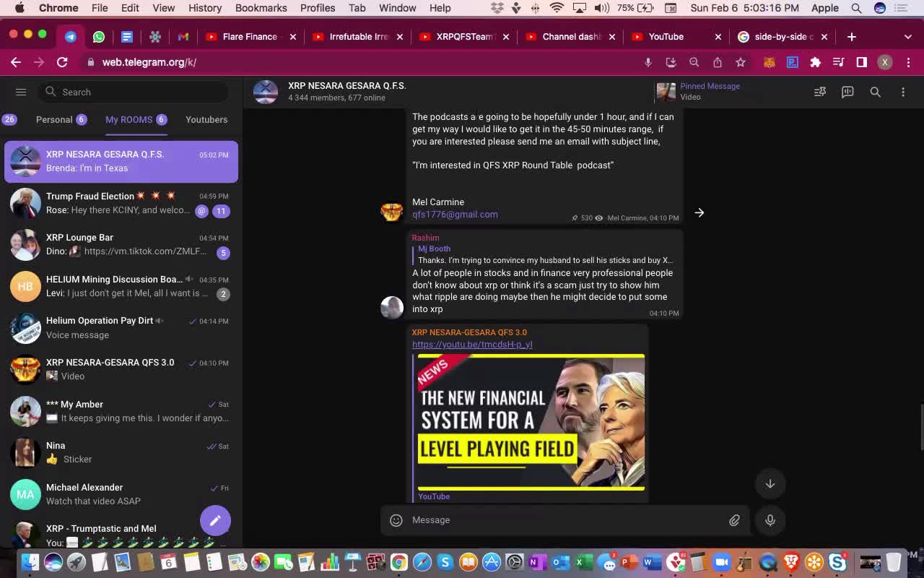
Task: Open the Michael Alexander chat
Action: click(121, 494)
